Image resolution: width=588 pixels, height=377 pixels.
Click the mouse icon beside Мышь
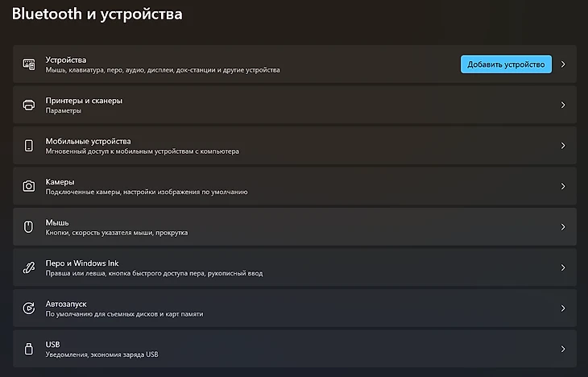(28, 227)
